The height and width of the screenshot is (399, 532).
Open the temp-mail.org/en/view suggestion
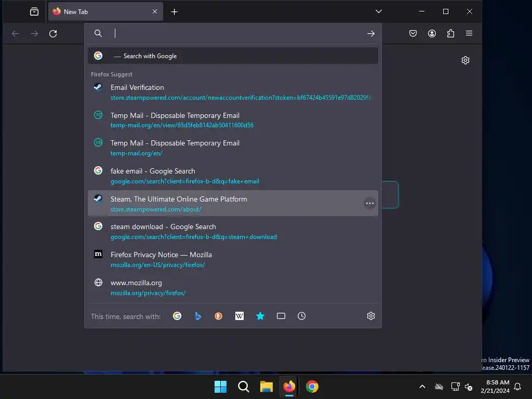[233, 120]
